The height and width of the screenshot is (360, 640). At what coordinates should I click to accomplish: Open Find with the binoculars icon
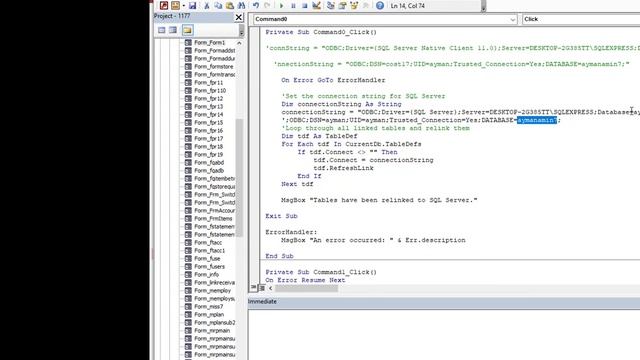pyautogui.click(x=242, y=5)
